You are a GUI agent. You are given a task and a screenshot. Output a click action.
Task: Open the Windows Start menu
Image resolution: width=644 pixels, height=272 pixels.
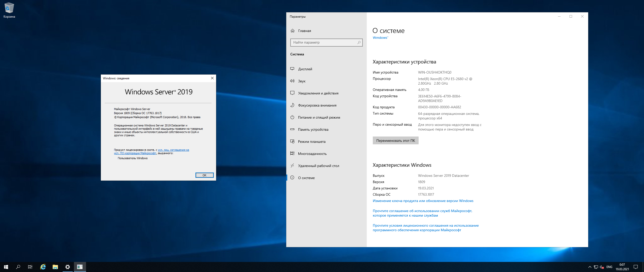click(6, 267)
